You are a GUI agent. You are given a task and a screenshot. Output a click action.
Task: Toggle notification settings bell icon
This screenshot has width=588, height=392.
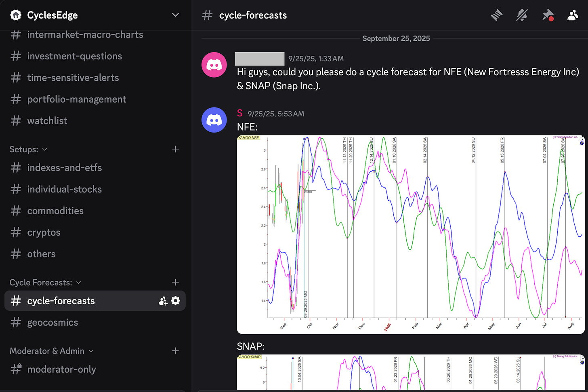click(x=522, y=15)
